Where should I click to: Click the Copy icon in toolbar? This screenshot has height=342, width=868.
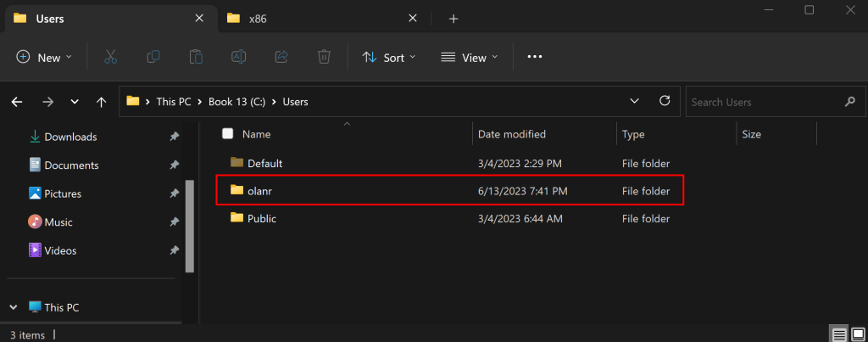pyautogui.click(x=153, y=57)
